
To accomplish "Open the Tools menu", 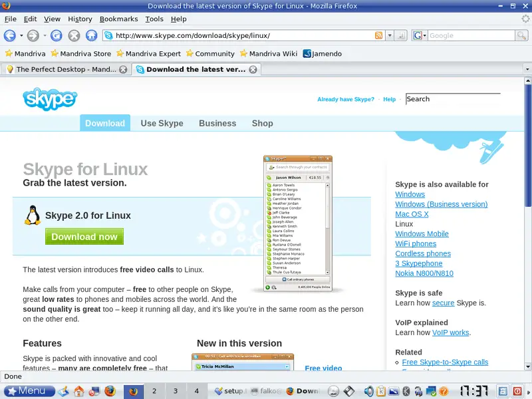I will pos(154,19).
